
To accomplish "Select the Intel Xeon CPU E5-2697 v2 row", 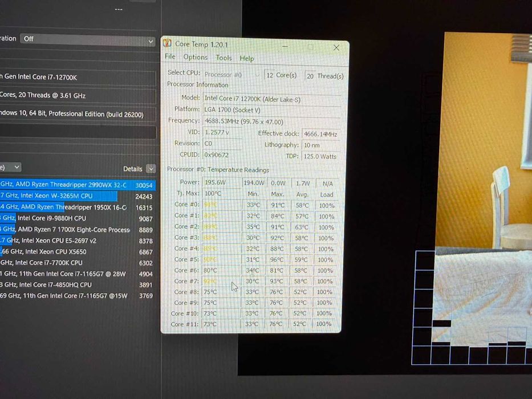I will (x=78, y=241).
